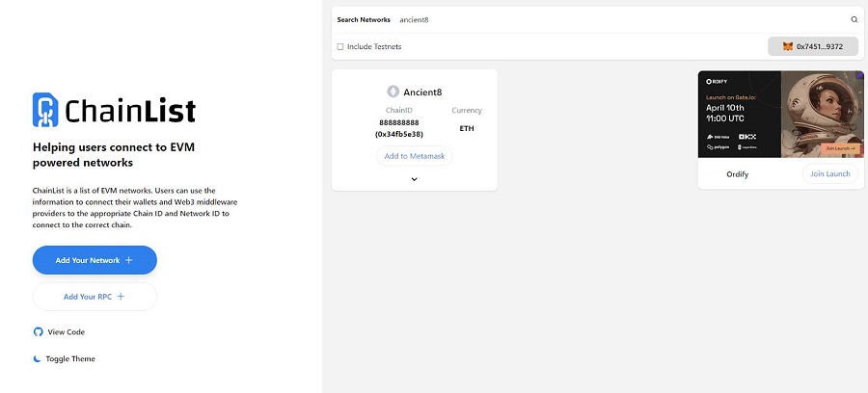Click the ChainList logo icon

point(45,110)
